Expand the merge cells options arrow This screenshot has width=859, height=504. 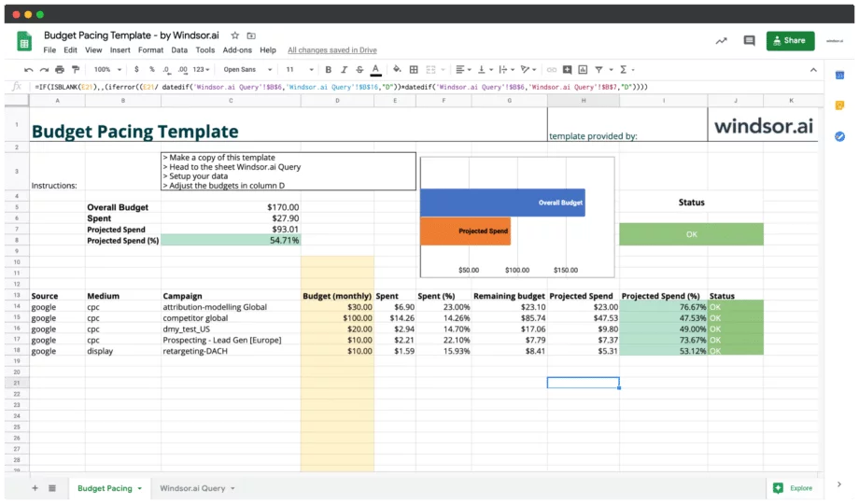point(443,70)
